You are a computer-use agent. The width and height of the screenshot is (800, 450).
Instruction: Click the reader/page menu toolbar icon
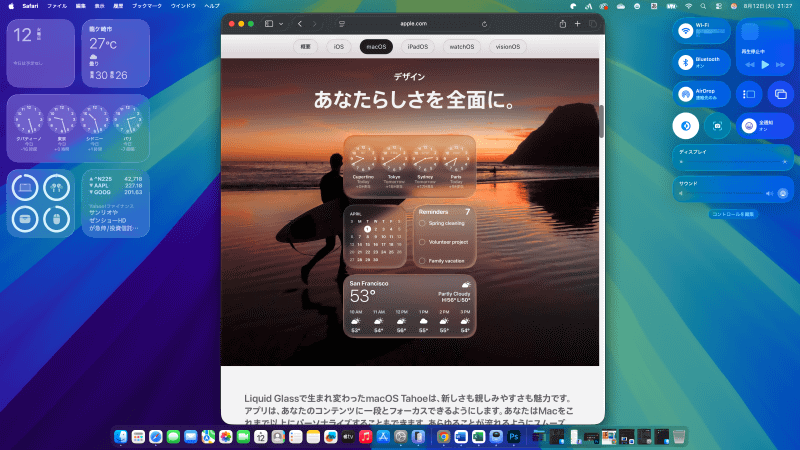coord(342,24)
